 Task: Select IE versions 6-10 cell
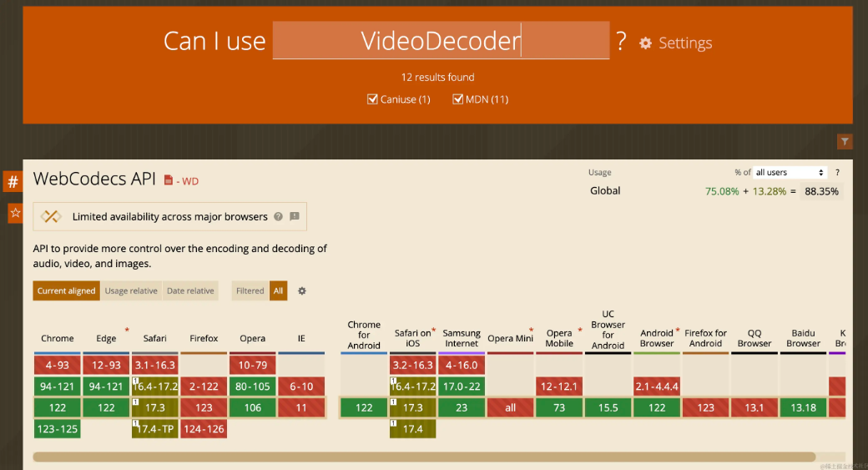click(301, 387)
